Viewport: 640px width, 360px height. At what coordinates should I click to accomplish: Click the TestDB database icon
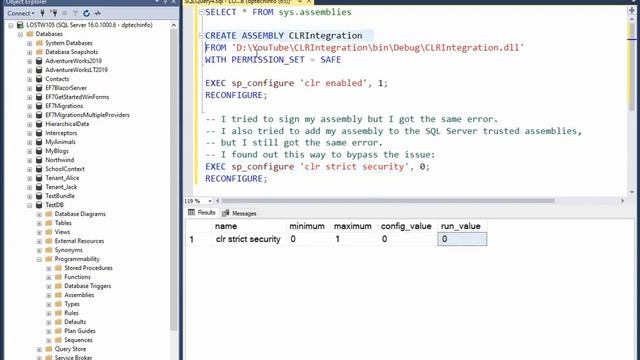pyautogui.click(x=39, y=205)
